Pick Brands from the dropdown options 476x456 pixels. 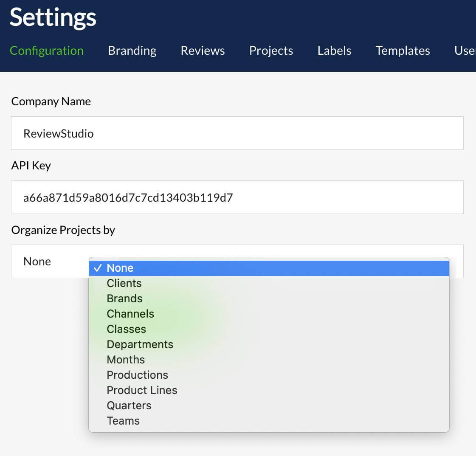click(x=269, y=298)
